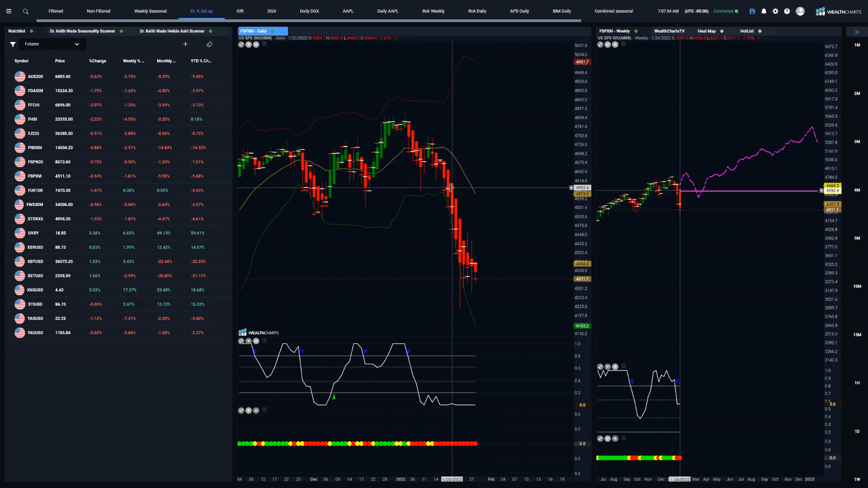Move the weekly dots pane up

615,439
